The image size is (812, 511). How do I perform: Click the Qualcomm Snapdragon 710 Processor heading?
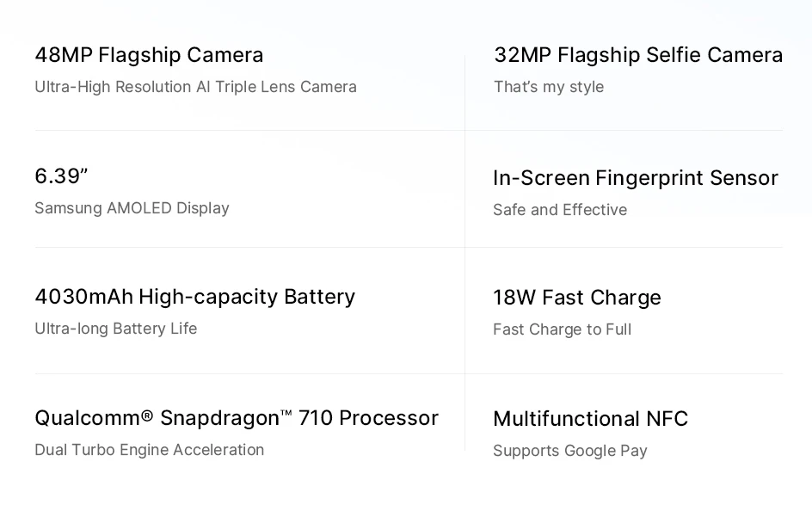[237, 418]
